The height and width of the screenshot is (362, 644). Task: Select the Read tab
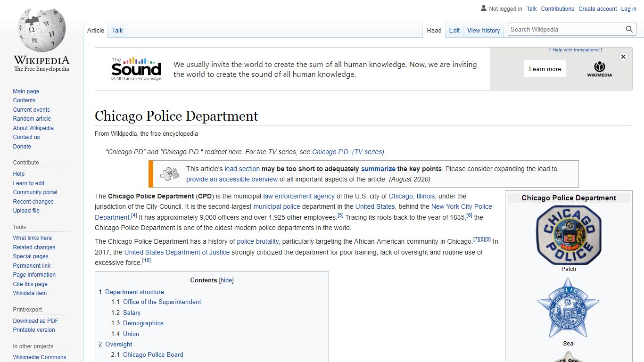[434, 30]
